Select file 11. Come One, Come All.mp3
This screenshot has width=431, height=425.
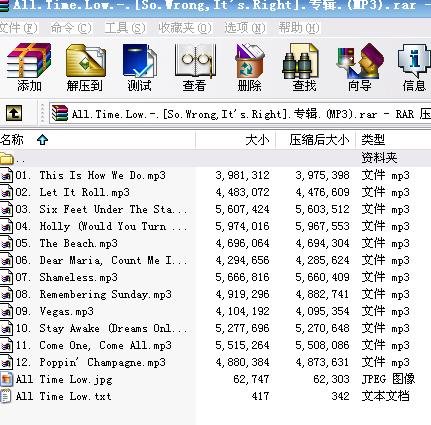pos(94,345)
